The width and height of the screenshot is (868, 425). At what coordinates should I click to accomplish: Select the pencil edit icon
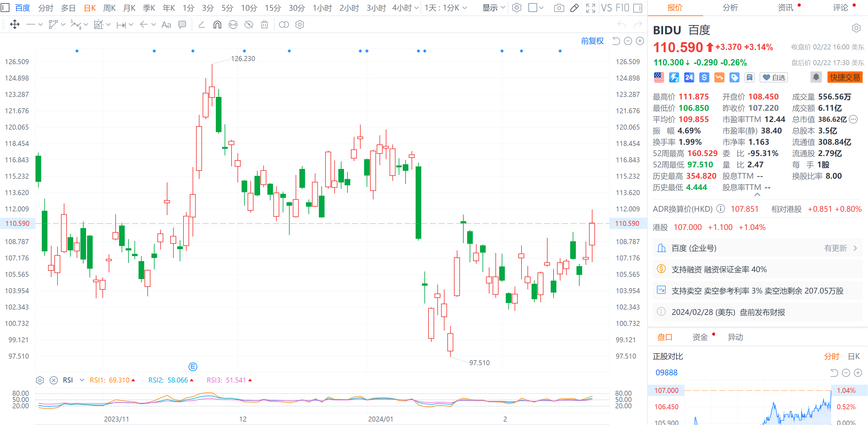point(575,8)
